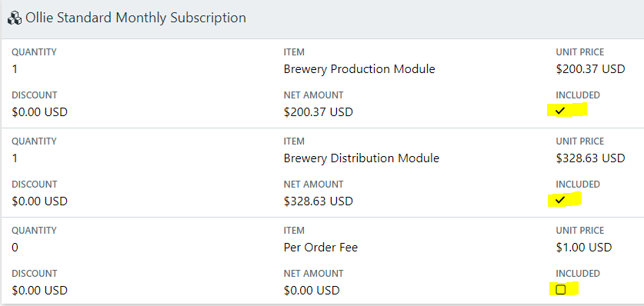Click discount amount in Per Order Fee row
644x306 pixels.
(39, 291)
